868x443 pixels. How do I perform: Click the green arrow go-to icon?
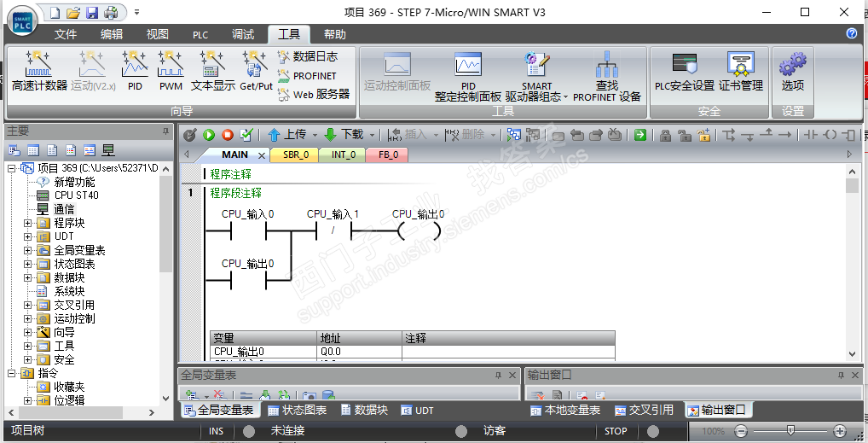(640, 135)
